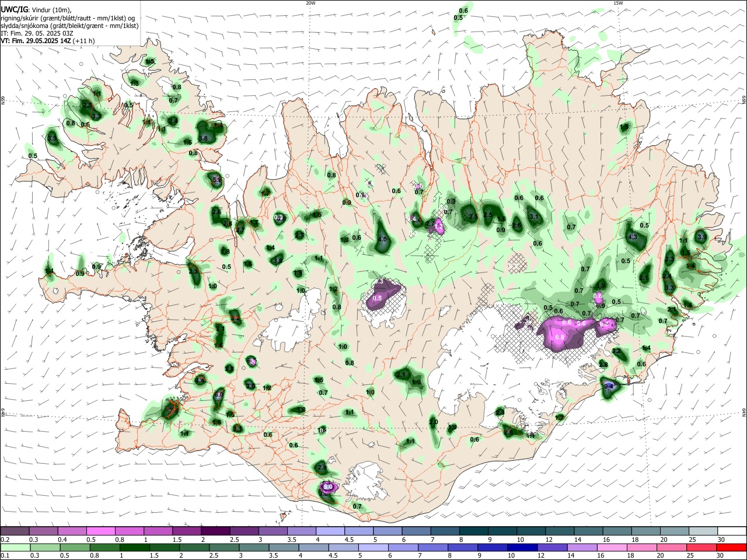Click the bold UWC/IG title text
The height and width of the screenshot is (560, 747).
tap(14, 10)
